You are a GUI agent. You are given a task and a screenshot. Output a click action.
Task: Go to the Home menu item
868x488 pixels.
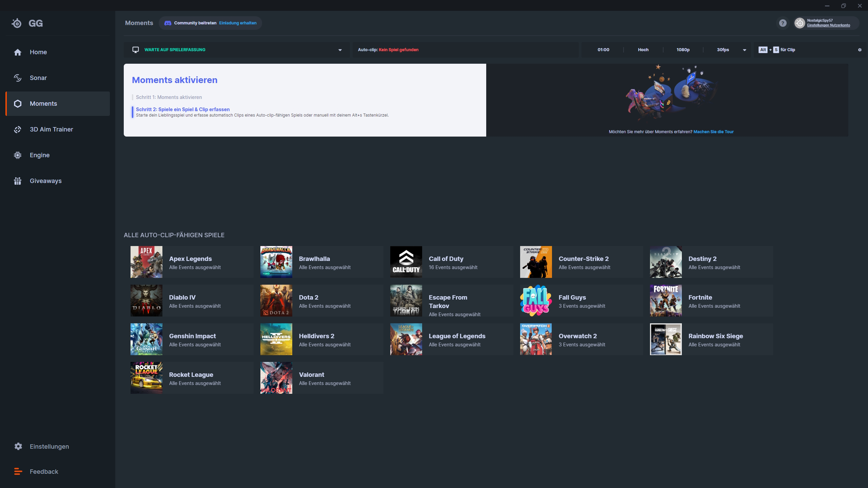click(x=38, y=52)
